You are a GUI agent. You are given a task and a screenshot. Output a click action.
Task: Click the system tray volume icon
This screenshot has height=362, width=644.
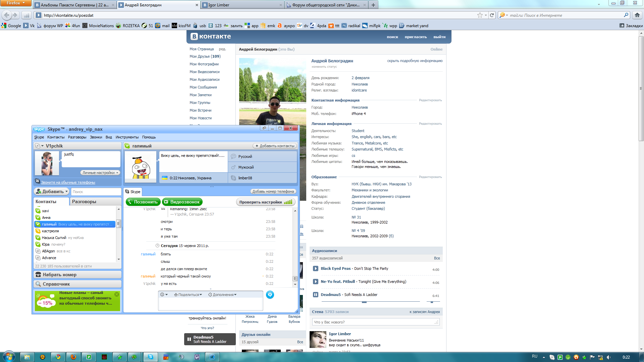(609, 357)
